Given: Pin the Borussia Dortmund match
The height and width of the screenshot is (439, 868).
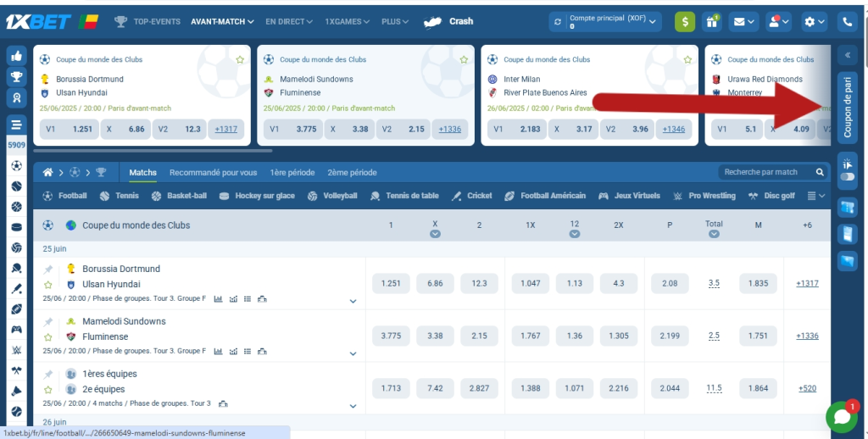Looking at the screenshot, I should click(x=48, y=269).
